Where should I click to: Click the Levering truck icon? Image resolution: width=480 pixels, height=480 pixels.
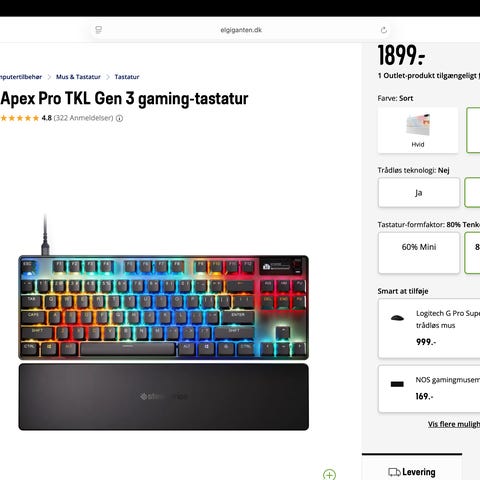(x=394, y=472)
